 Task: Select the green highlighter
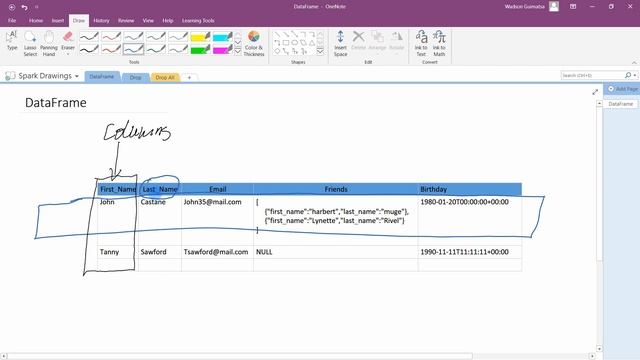coord(200,49)
